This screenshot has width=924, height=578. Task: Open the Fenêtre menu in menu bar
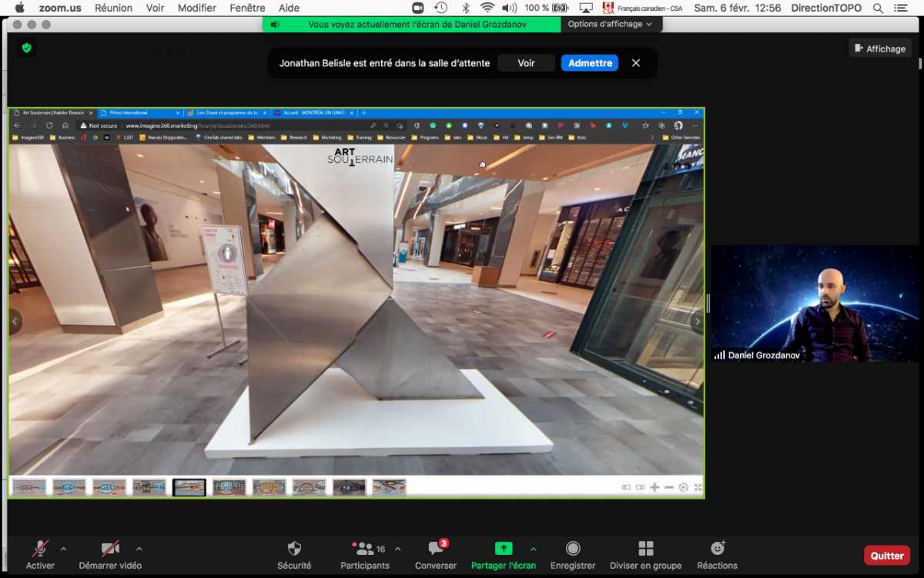coord(247,8)
